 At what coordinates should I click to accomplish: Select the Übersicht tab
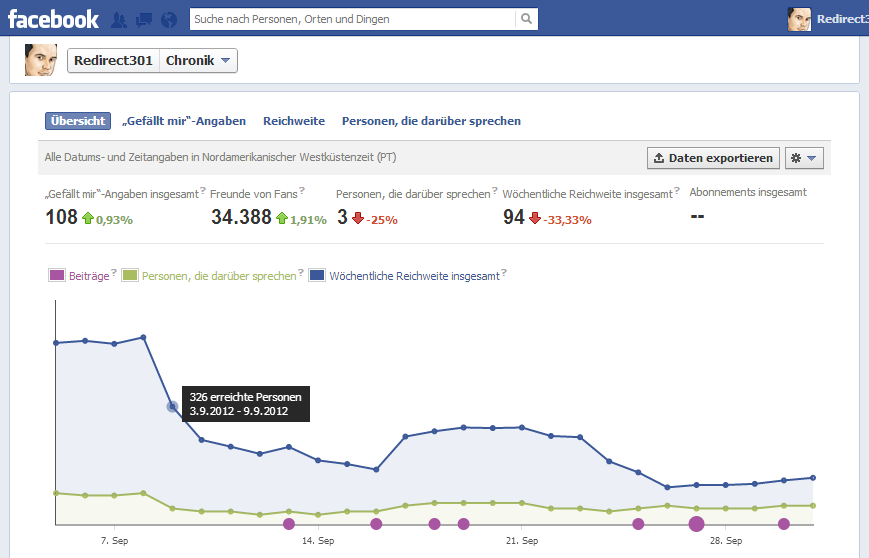(78, 121)
